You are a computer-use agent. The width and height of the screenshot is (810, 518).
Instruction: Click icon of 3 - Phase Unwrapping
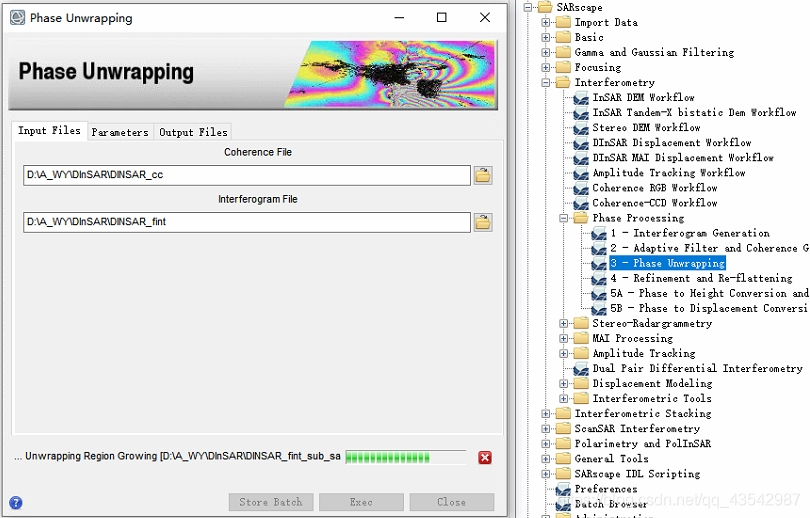[599, 263]
